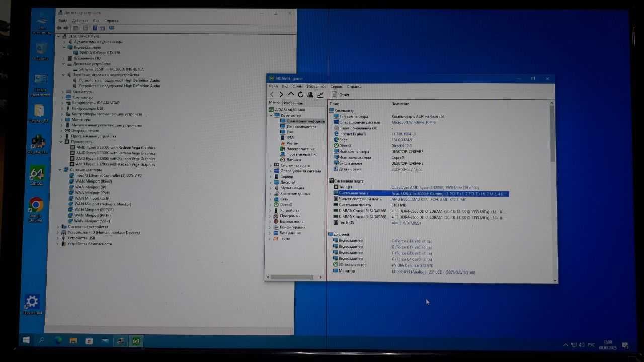The height and width of the screenshot is (362, 644).
Task: Click the AIDA64 taskbar icon
Action: pyautogui.click(x=136, y=341)
